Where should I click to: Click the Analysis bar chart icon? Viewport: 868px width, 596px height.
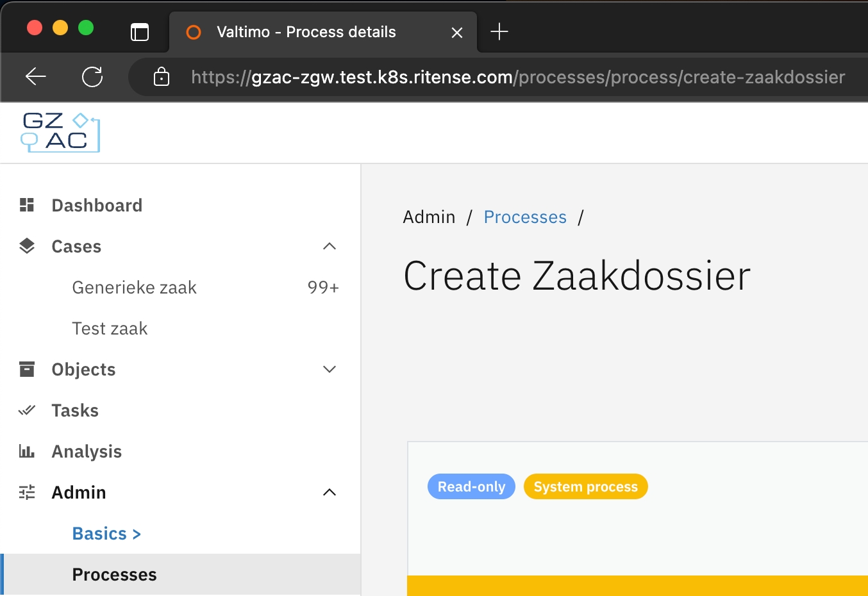point(27,451)
